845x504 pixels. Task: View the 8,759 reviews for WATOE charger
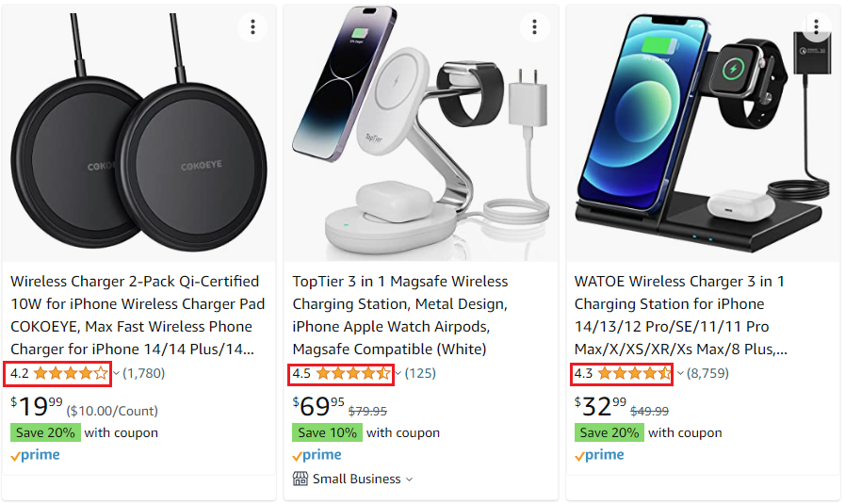pos(708,373)
